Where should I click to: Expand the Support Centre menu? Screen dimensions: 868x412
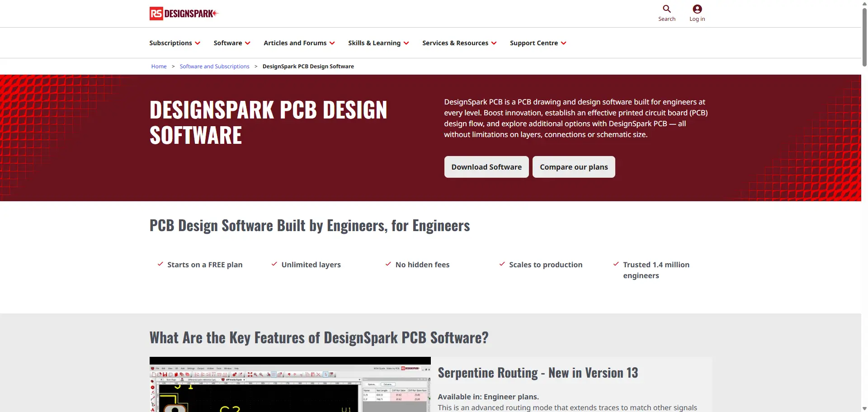click(x=538, y=43)
